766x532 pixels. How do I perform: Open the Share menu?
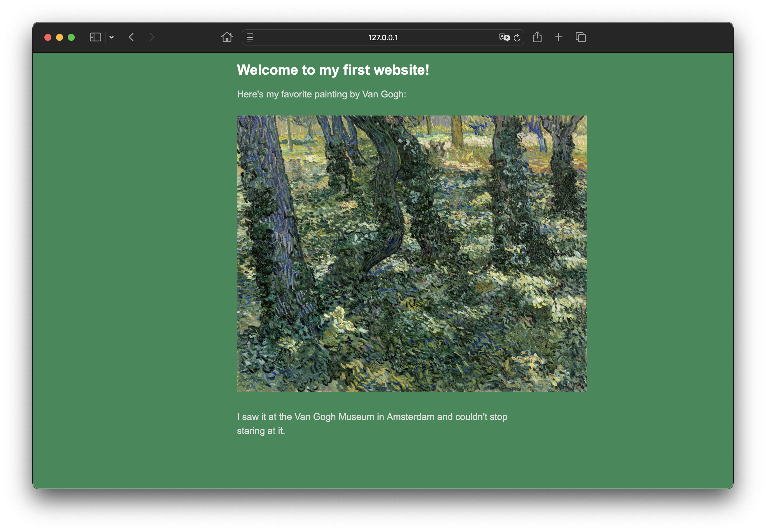coord(537,37)
